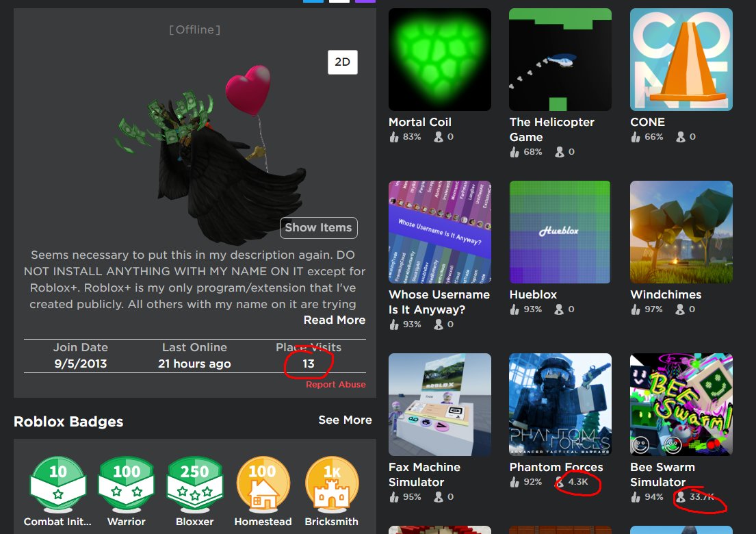This screenshot has height=534, width=756.
Task: Click The Helicopter Game title
Action: pos(552,129)
